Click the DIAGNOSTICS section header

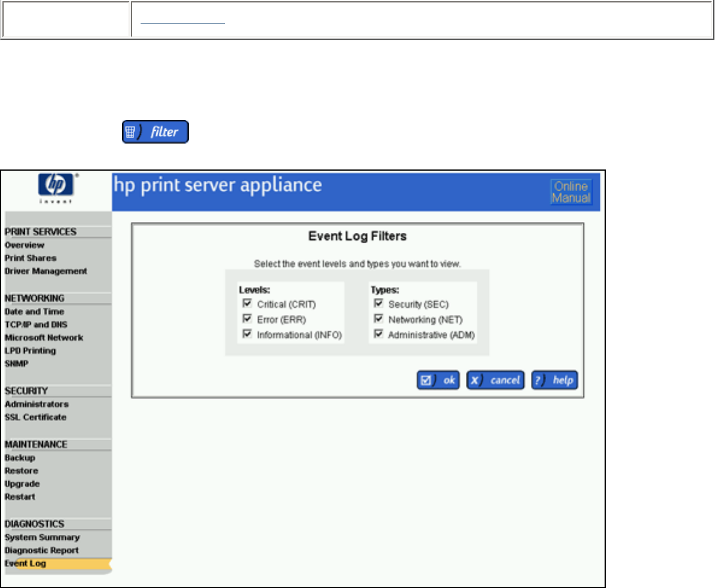[x=34, y=524]
